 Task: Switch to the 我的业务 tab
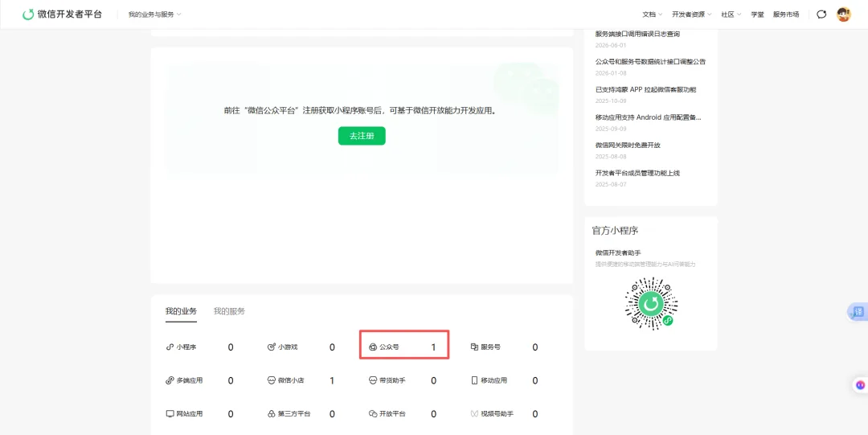click(x=181, y=311)
